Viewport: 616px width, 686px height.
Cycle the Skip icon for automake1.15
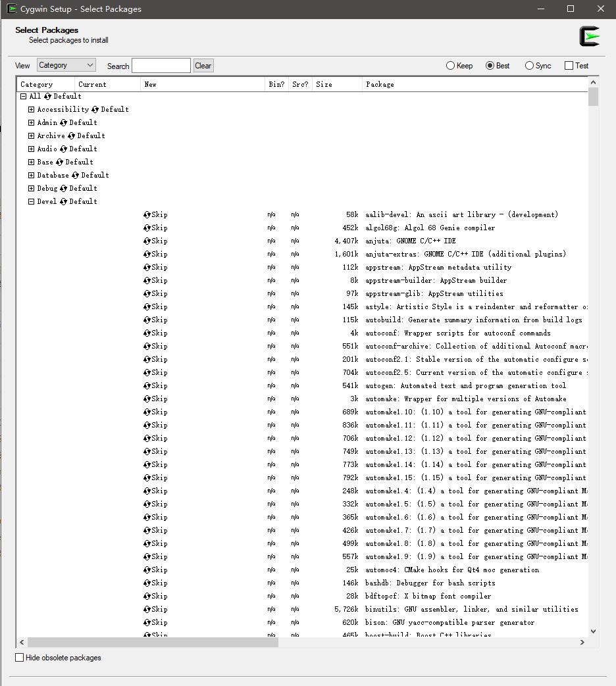pyautogui.click(x=147, y=478)
